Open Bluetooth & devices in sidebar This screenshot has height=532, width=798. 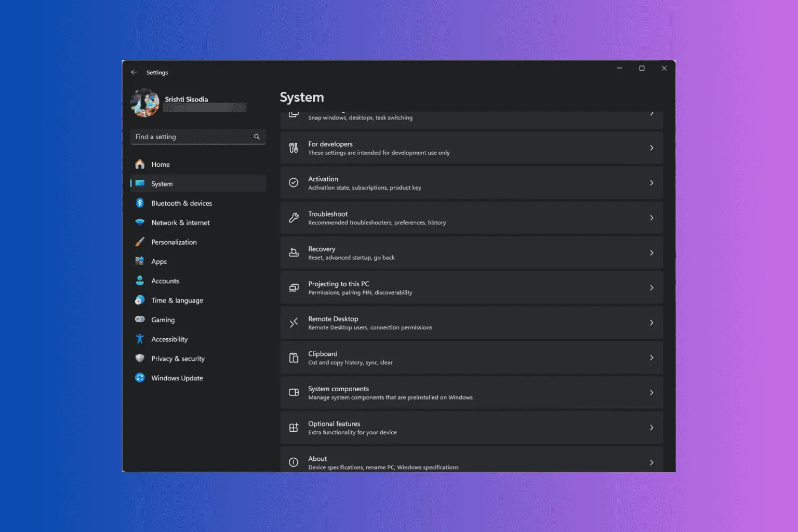coord(181,203)
